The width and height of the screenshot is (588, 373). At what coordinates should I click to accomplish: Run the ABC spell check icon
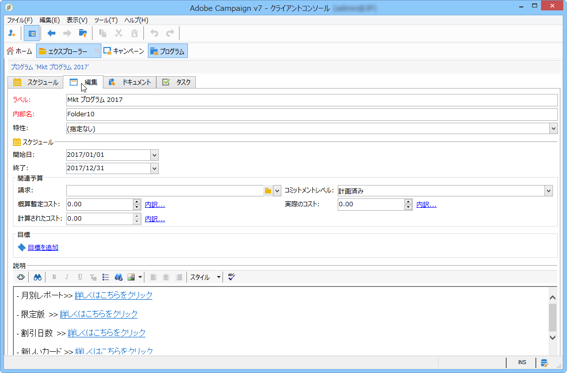[x=231, y=277]
